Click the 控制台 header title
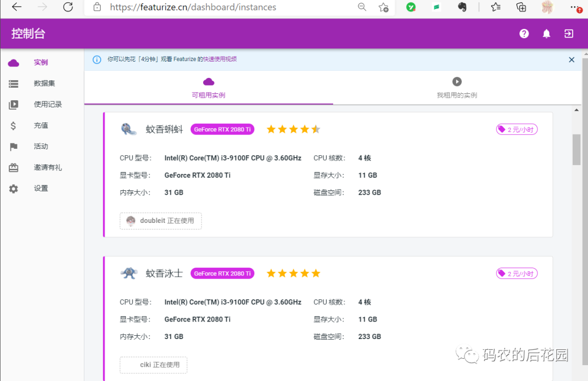Image resolution: width=588 pixels, height=381 pixels. click(x=28, y=34)
